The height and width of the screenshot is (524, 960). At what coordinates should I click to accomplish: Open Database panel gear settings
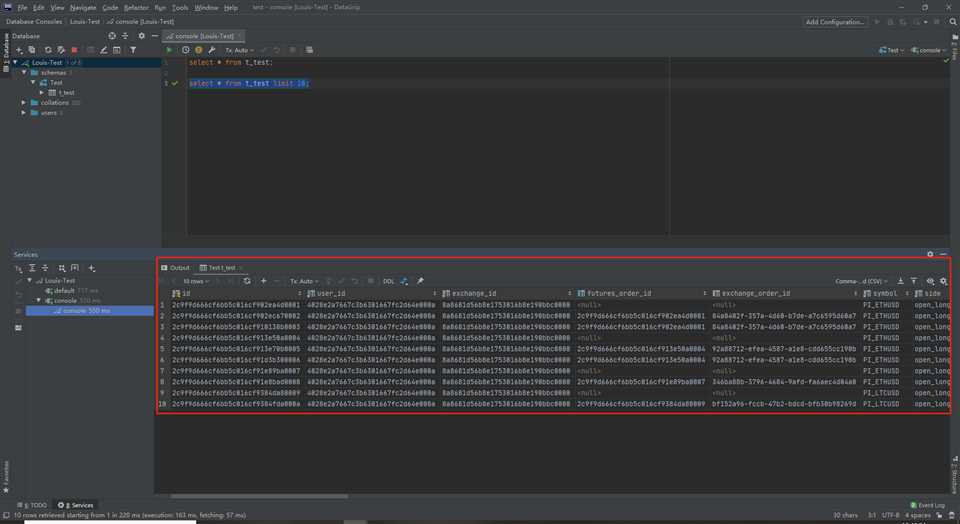[x=141, y=36]
